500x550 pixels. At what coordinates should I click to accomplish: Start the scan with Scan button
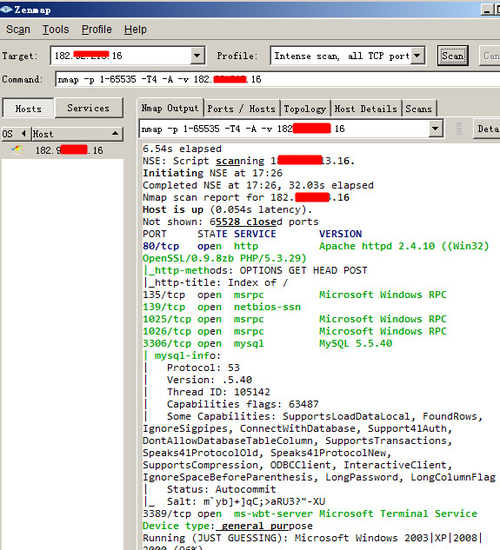click(x=453, y=55)
